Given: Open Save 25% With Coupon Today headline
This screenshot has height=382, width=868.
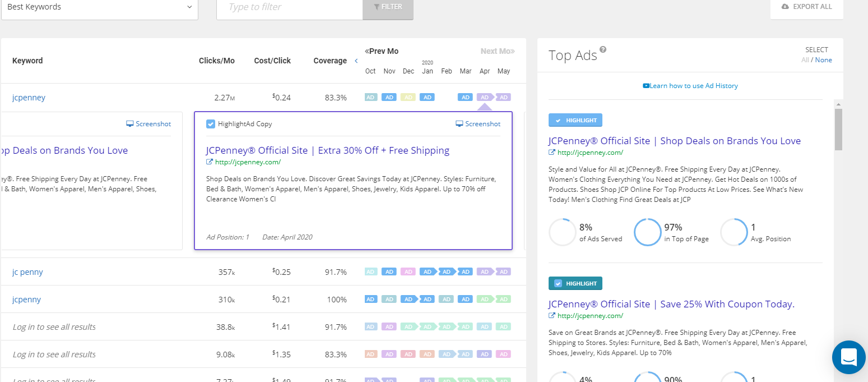Looking at the screenshot, I should pos(671,304).
